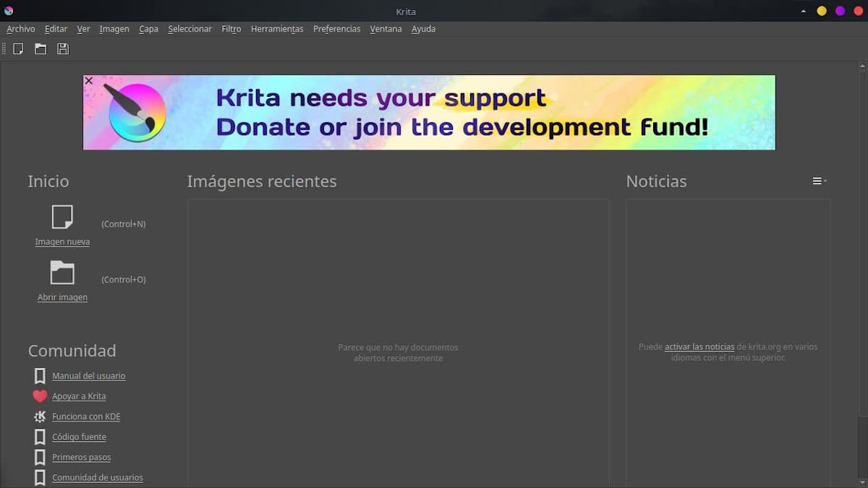868x488 pixels.
Task: Click the KDE gear icon near Funciona con KDE
Action: pos(40,416)
